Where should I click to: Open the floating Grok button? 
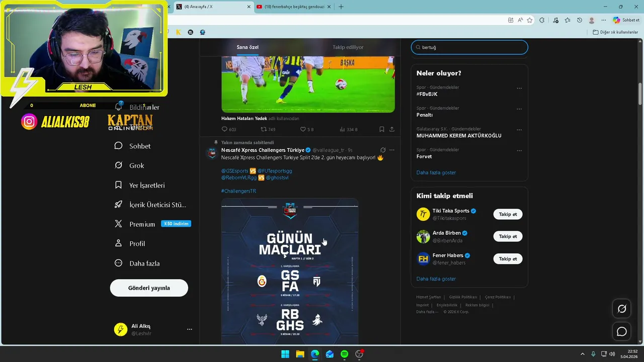pyautogui.click(x=622, y=309)
